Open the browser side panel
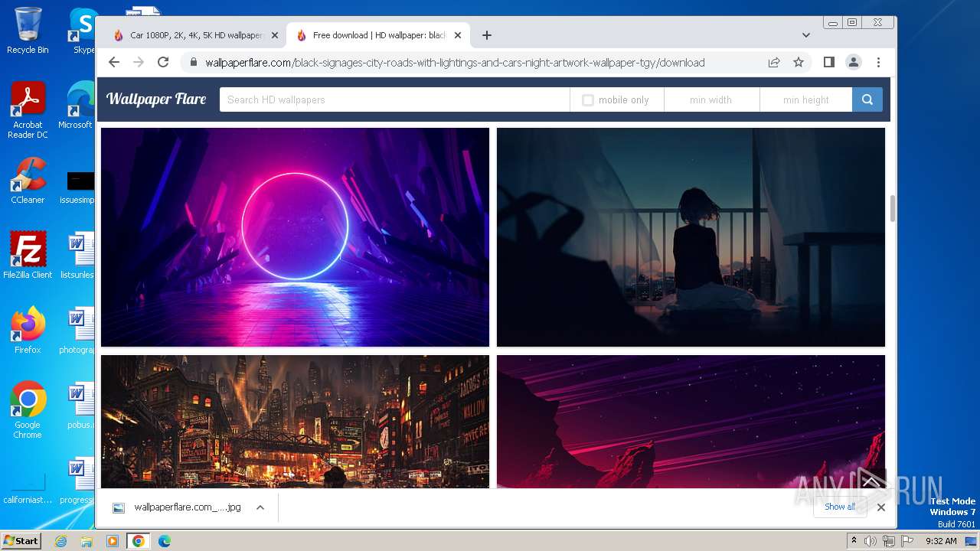This screenshot has width=980, height=551. [x=828, y=62]
